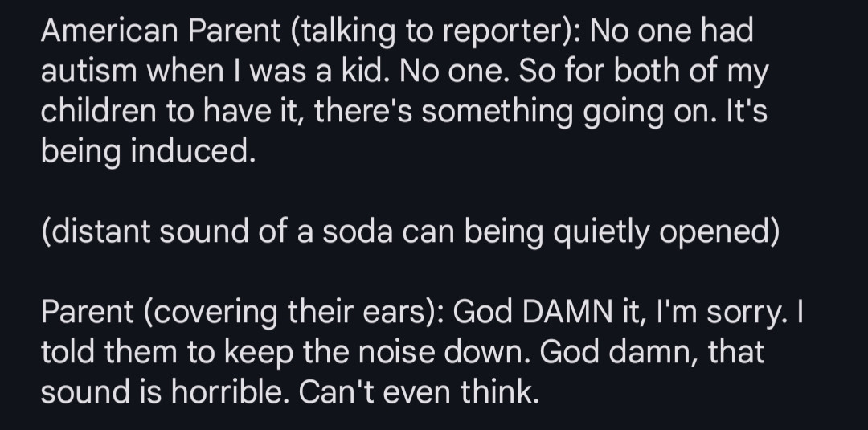This screenshot has width=868, height=430.
Task: Click the final sentence "Can't even think."
Action: (x=419, y=391)
